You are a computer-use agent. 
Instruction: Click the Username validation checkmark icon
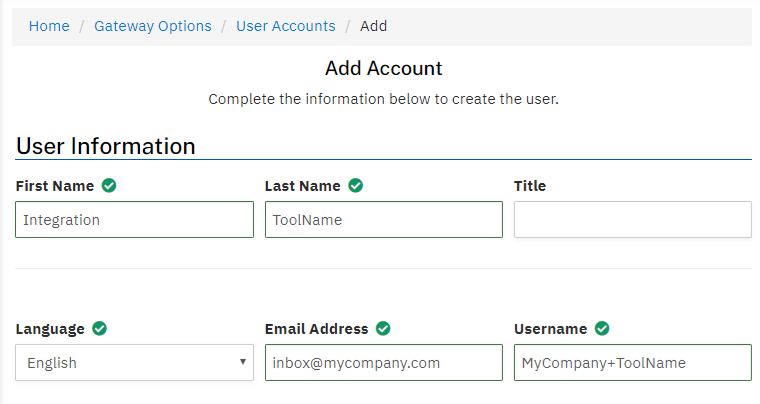click(602, 328)
